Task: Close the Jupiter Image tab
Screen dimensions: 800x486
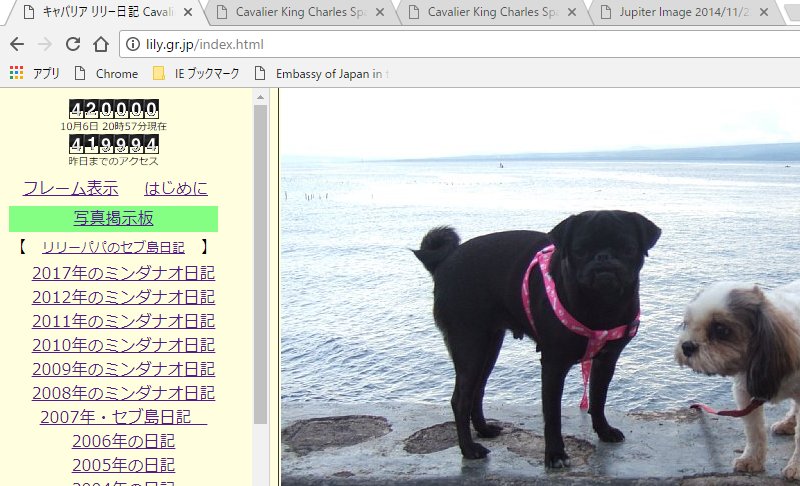Action: (x=764, y=12)
